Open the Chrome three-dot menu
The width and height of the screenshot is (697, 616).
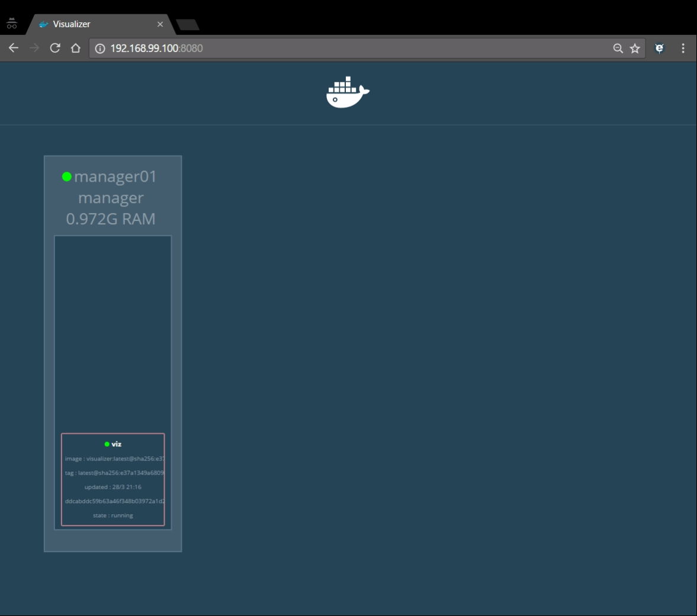pyautogui.click(x=683, y=49)
